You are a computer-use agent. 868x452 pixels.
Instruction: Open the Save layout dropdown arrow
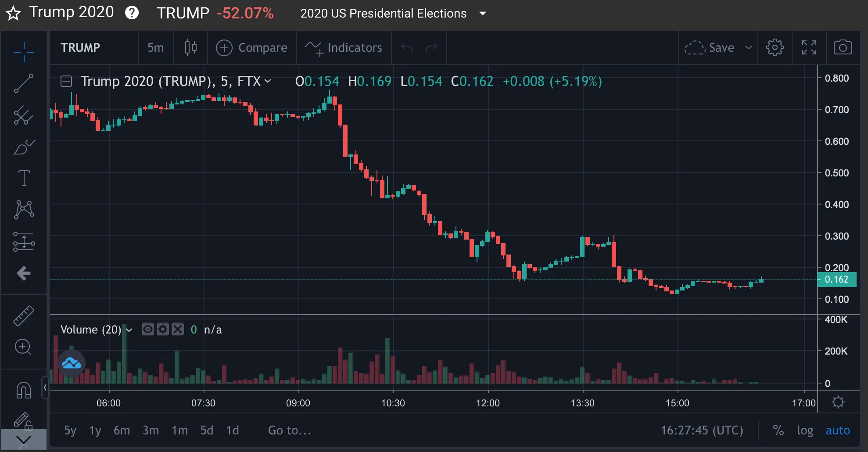pyautogui.click(x=749, y=47)
